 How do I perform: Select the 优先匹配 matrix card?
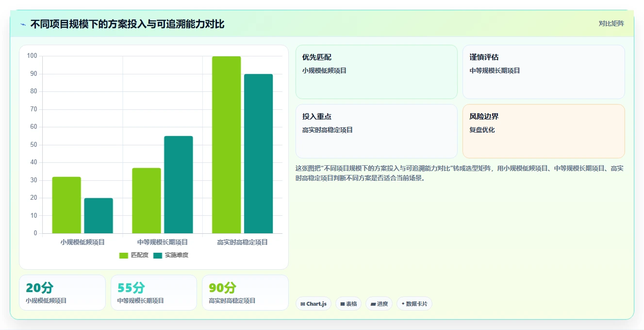tap(377, 72)
